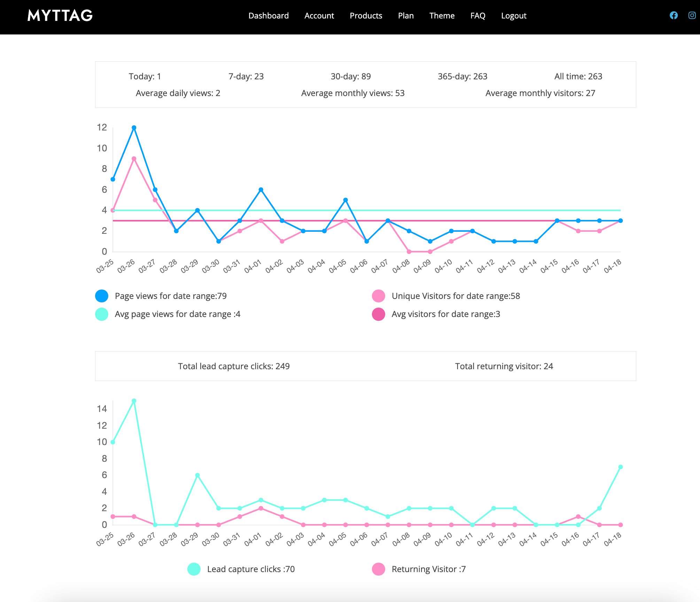This screenshot has width=700, height=602.
Task: Toggle the Avg page views legend swatch
Action: 102,314
